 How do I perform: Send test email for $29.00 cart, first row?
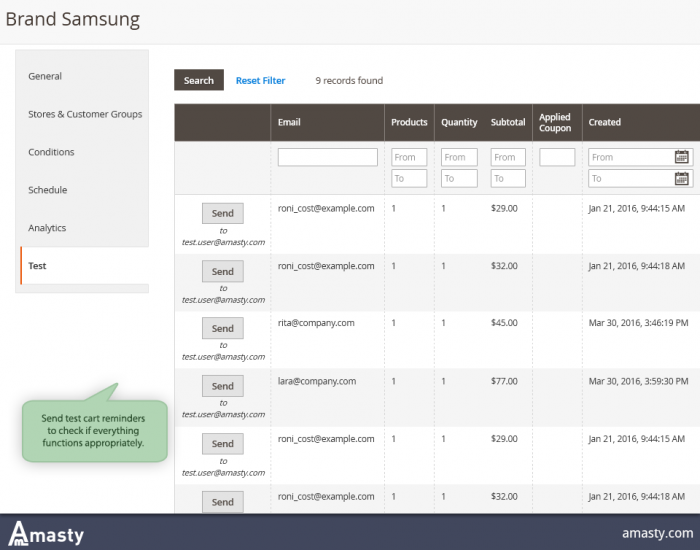click(x=223, y=213)
